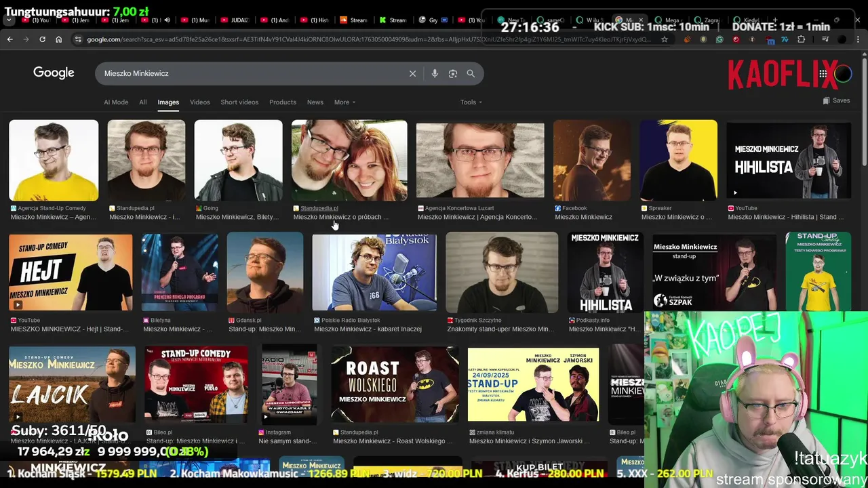Open the Roast Wolskiego image
This screenshot has height=488, width=868.
pos(395,384)
